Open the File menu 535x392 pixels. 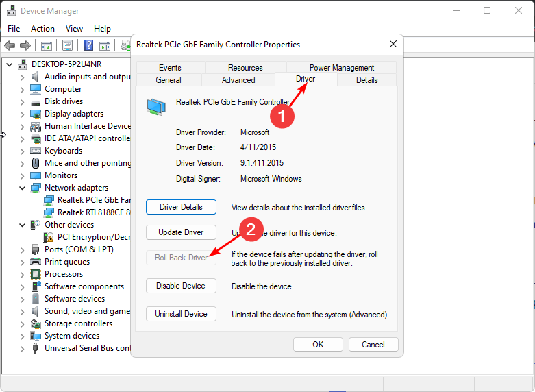coord(14,29)
